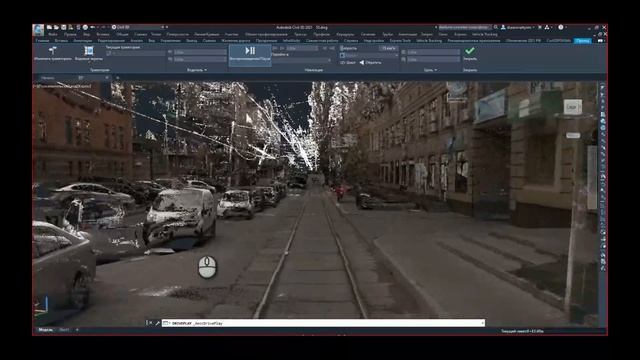The image size is (640, 360).
Task: Open the Civil 3D application menu logo
Action: [38, 29]
